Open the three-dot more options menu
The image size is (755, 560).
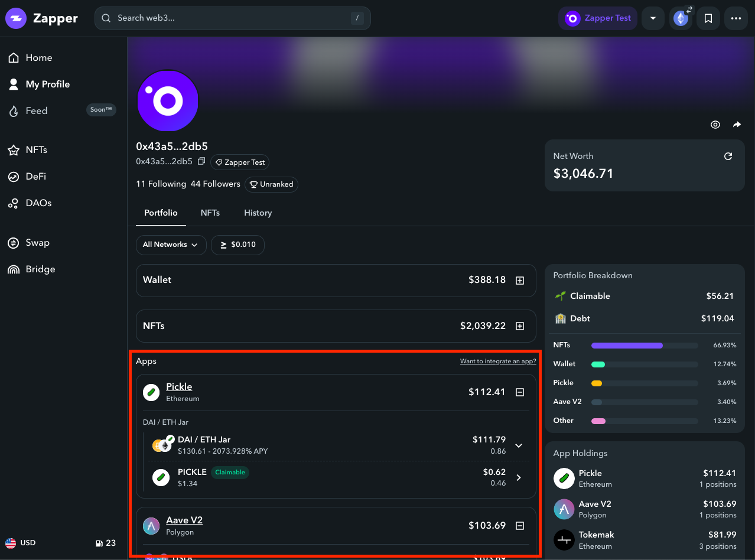736,18
